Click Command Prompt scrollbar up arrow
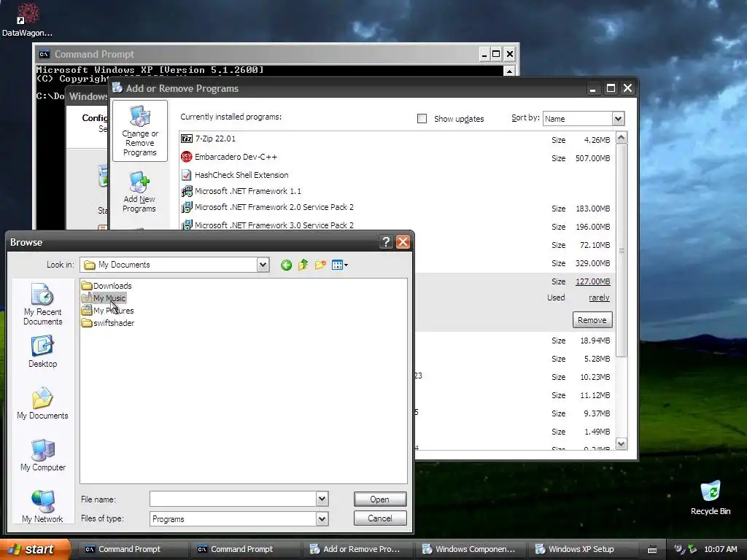Viewport: 747px width, 560px height. click(x=509, y=71)
